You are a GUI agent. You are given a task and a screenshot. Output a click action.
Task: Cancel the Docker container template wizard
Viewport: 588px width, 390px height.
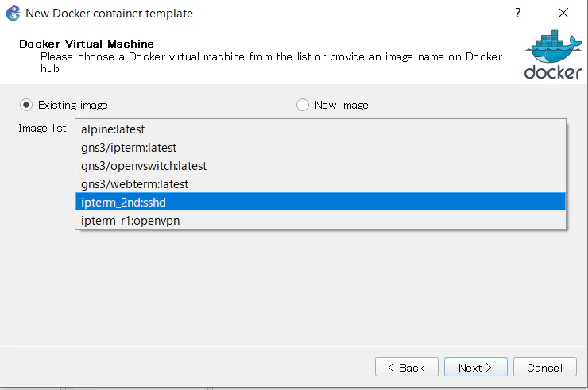click(544, 368)
